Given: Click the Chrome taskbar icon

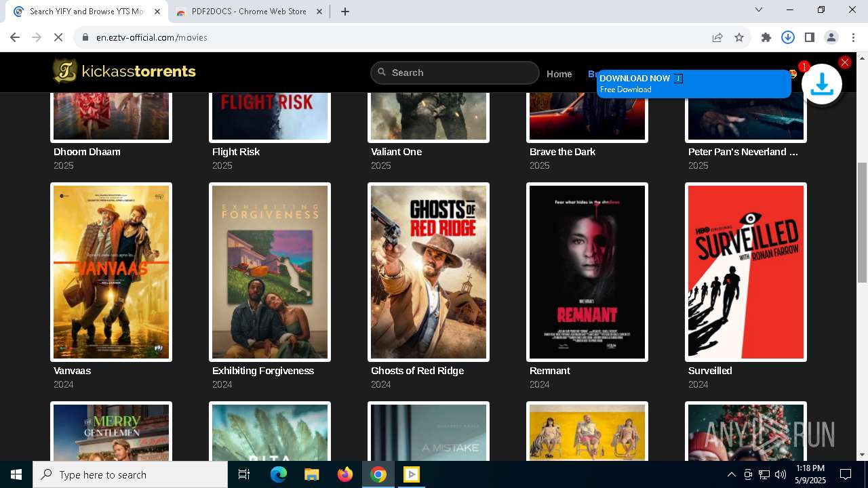Looking at the screenshot, I should 378,474.
